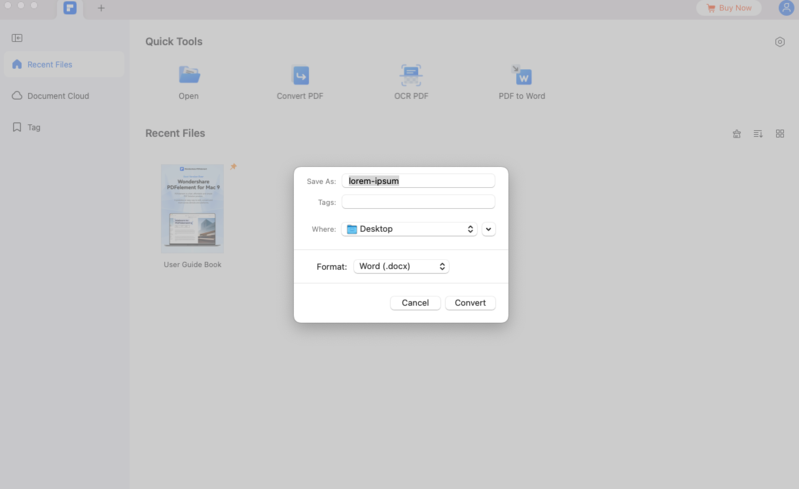This screenshot has width=799, height=489.
Task: Select Tag in the sidebar
Action: point(64,127)
